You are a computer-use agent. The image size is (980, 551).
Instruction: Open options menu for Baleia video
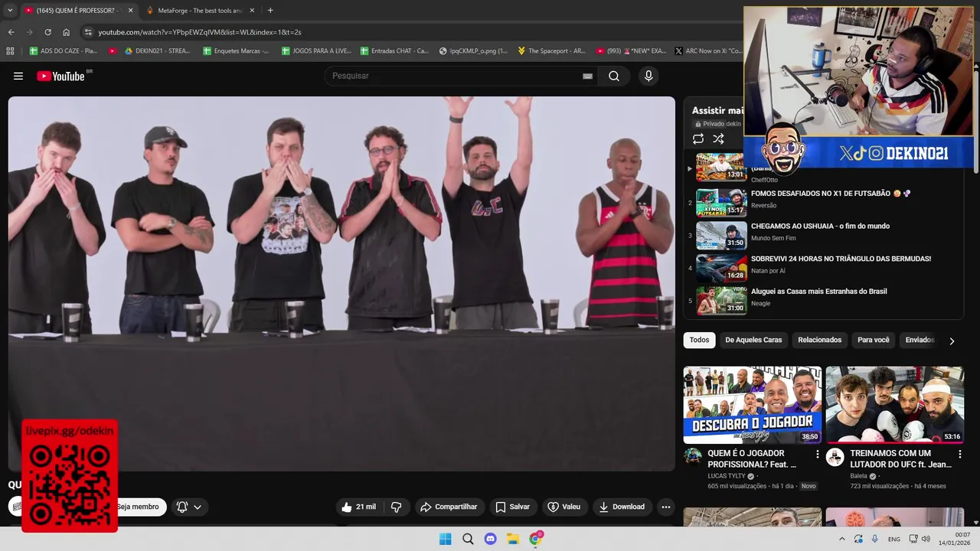960,455
